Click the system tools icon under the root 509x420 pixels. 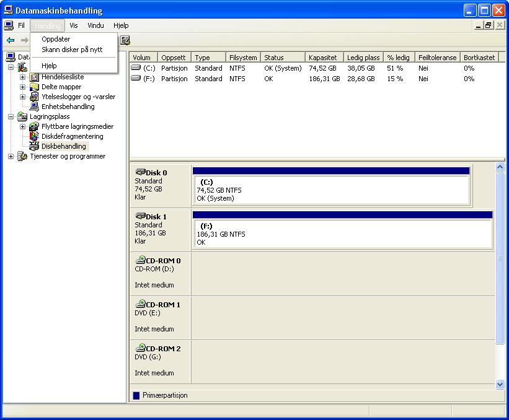(22, 67)
